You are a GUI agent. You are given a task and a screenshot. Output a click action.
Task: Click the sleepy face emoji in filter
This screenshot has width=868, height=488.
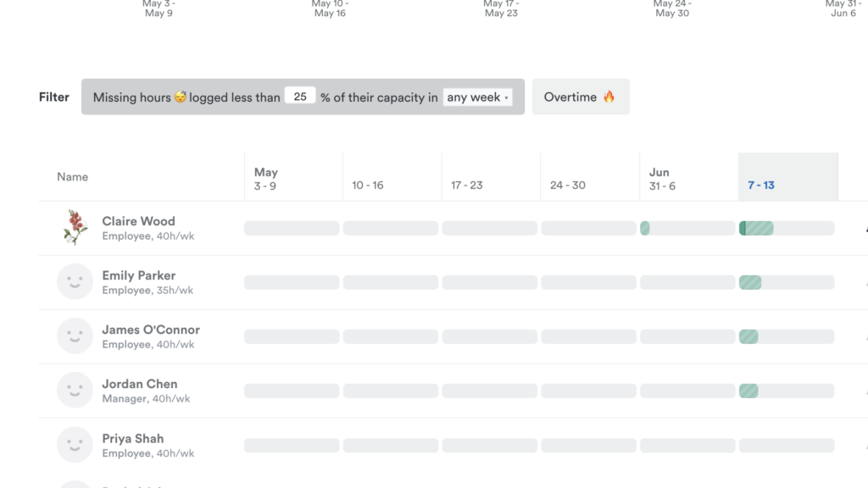click(x=181, y=97)
